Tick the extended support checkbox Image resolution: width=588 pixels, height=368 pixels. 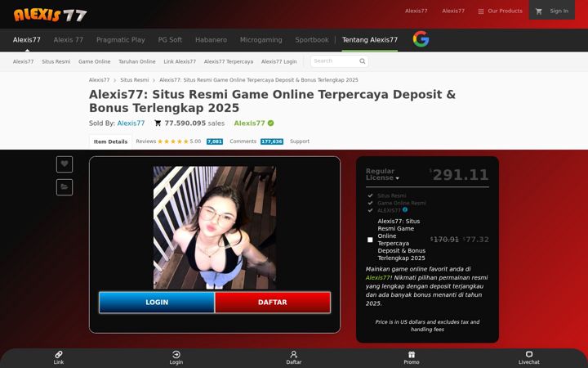(370, 240)
